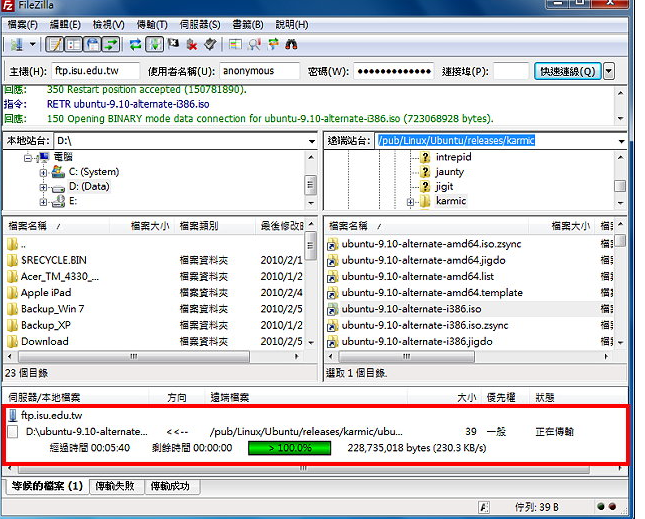Click the question-mark icon beside jaunty
This screenshot has height=519, width=645.
tap(425, 171)
